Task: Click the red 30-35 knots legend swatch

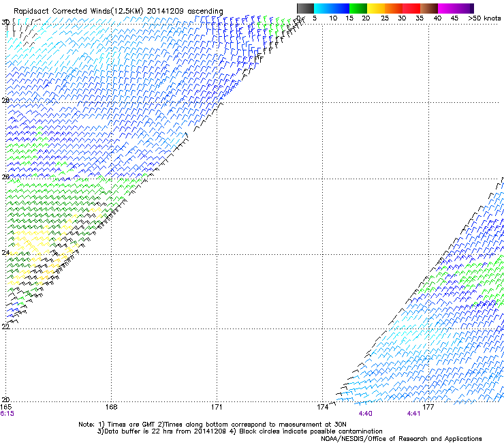Action: (x=411, y=8)
